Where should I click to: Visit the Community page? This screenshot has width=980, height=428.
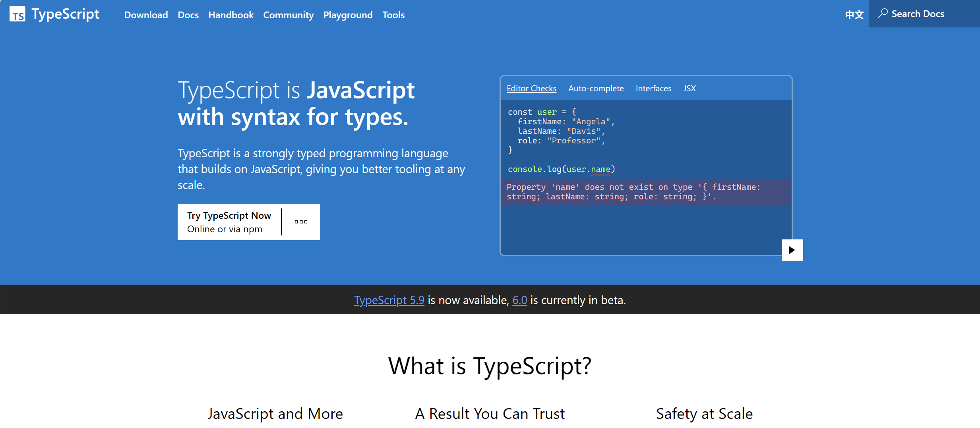[288, 15]
